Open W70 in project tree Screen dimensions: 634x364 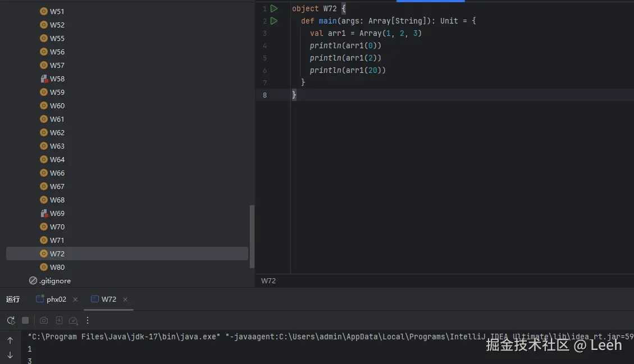click(x=57, y=227)
